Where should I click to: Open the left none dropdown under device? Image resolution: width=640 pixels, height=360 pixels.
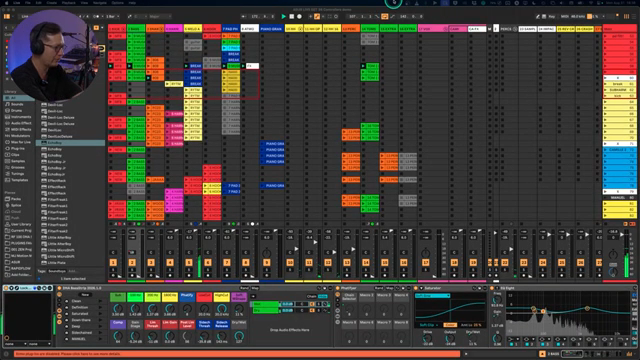click(x=15, y=344)
